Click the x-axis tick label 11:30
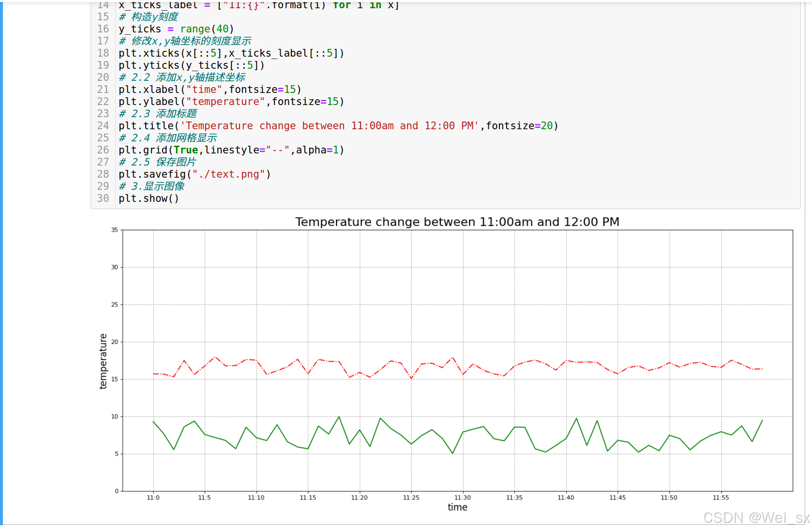 pos(463,498)
